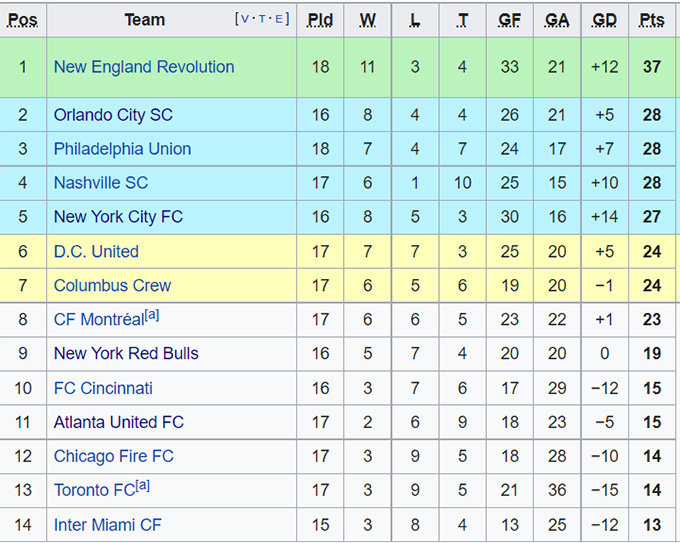Image resolution: width=680 pixels, height=543 pixels.
Task: Open footnote [a] next to Toronto FC
Action: click(x=142, y=487)
